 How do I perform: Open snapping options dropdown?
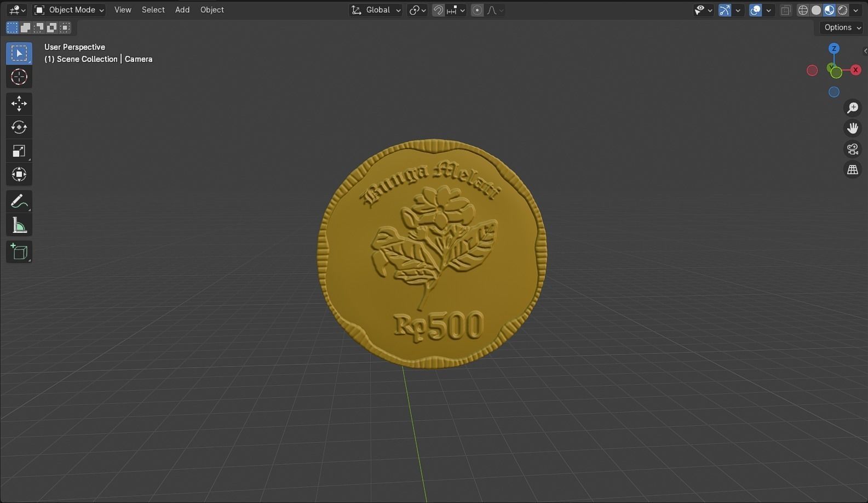pyautogui.click(x=456, y=10)
